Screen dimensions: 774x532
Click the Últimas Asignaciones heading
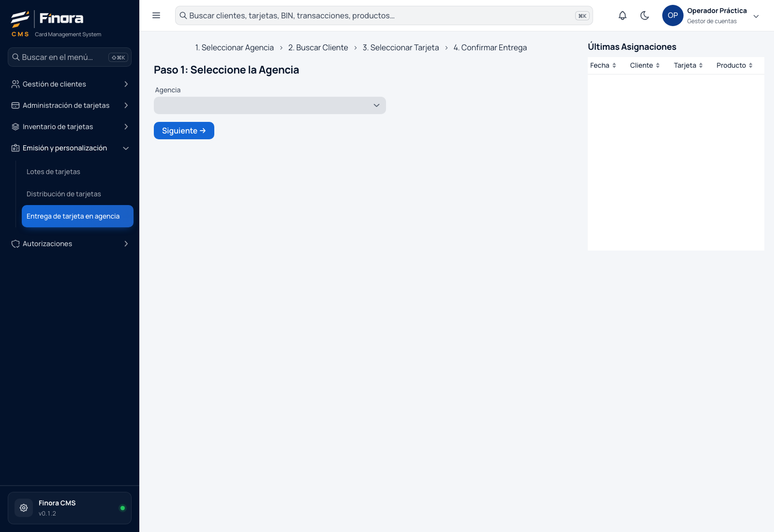[632, 47]
